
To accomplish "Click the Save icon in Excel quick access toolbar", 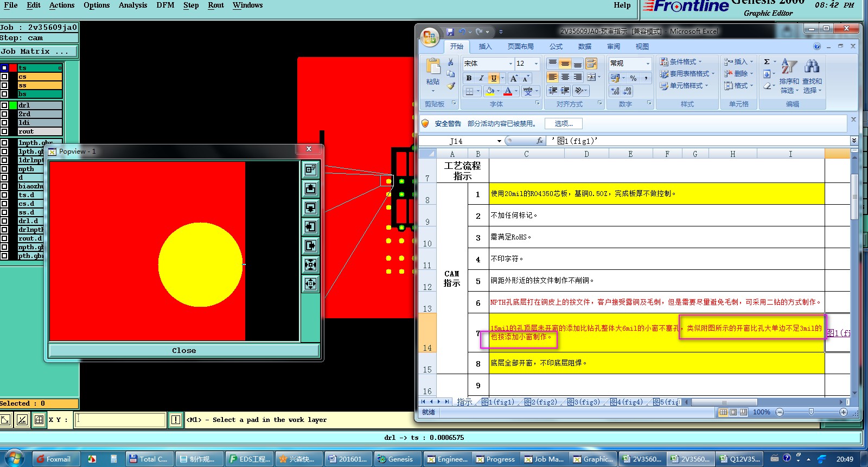I will tap(450, 32).
